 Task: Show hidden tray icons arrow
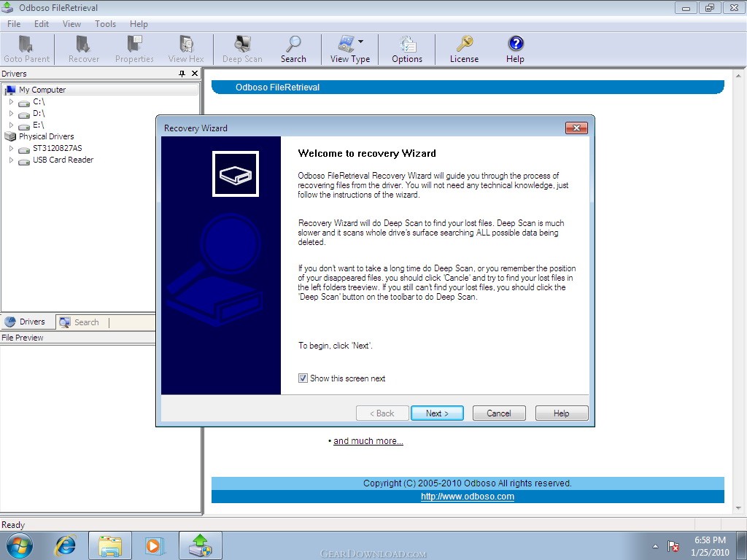click(656, 546)
